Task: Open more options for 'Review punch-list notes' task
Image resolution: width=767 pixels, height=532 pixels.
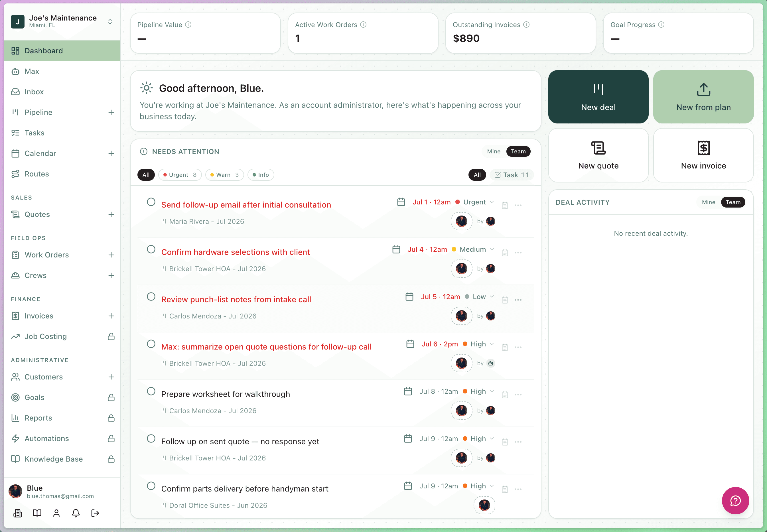Action: (518, 300)
